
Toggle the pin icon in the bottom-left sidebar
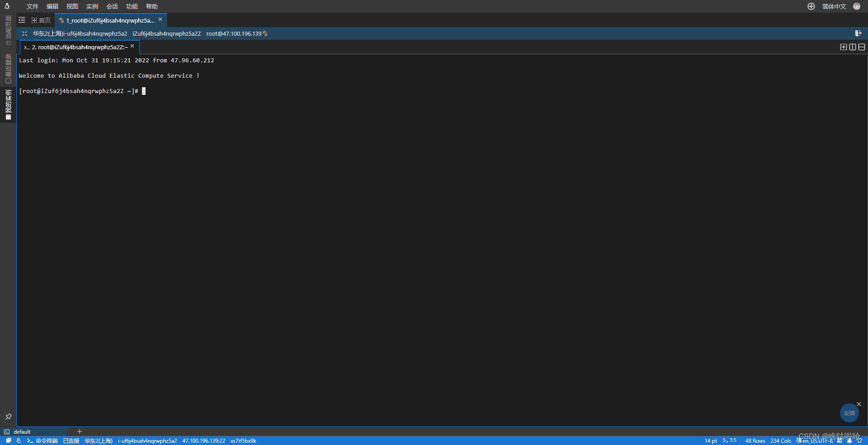click(8, 417)
